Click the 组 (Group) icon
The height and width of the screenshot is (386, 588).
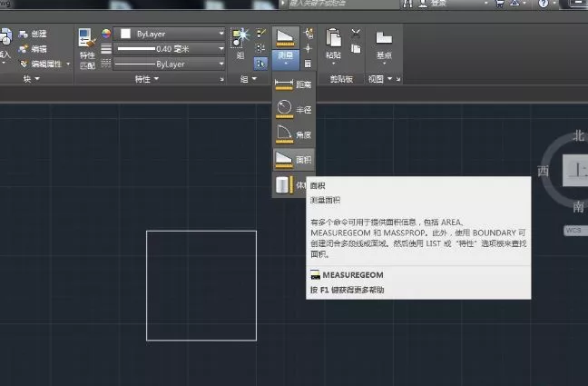[240, 39]
